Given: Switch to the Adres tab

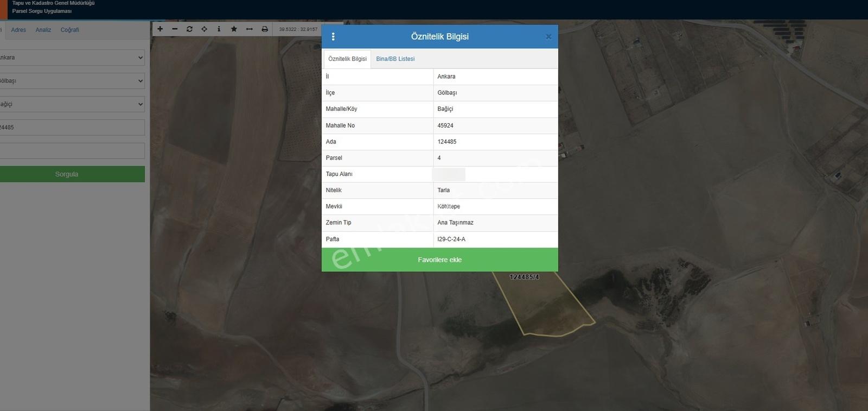Looking at the screenshot, I should [18, 30].
